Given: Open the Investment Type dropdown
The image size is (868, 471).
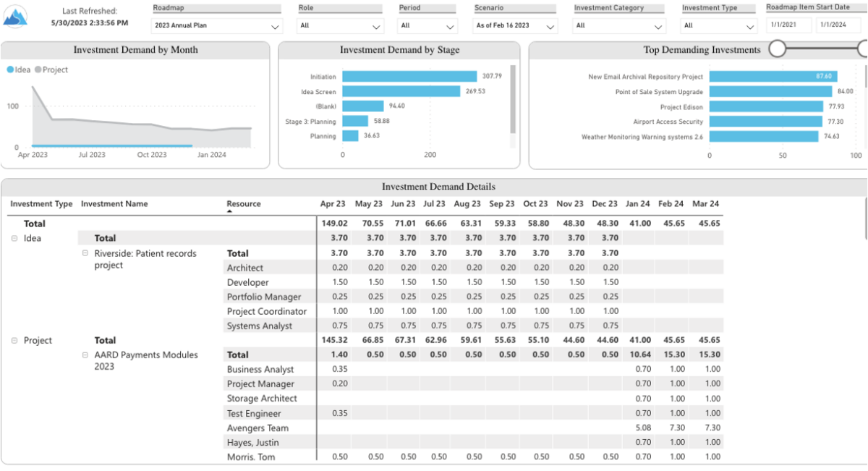Looking at the screenshot, I should [x=719, y=25].
